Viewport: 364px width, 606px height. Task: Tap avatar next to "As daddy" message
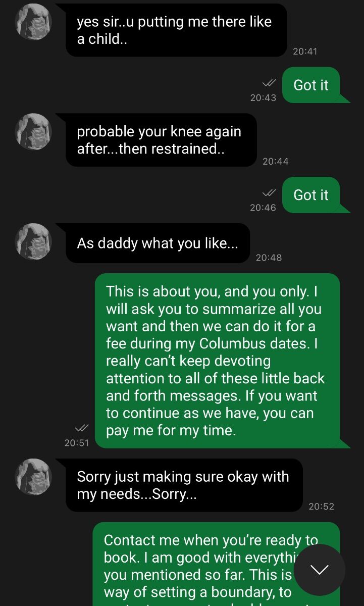[x=34, y=241]
